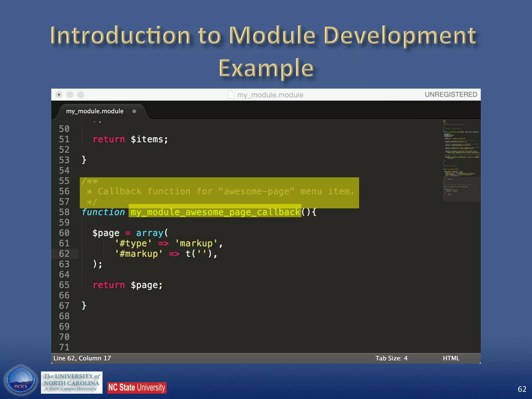
Task: Click the Line 62, Column 17 status
Action: click(82, 358)
